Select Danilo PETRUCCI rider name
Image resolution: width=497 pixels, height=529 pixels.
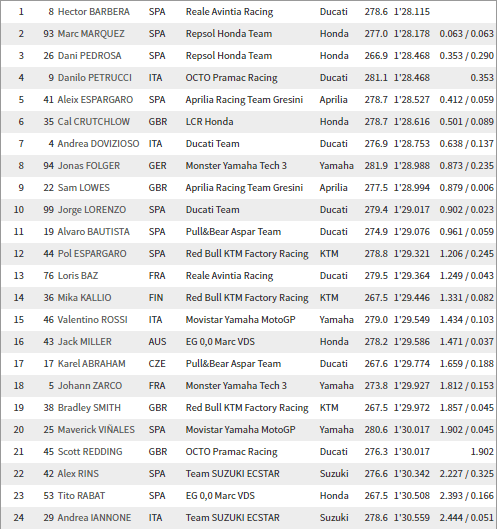(94, 78)
